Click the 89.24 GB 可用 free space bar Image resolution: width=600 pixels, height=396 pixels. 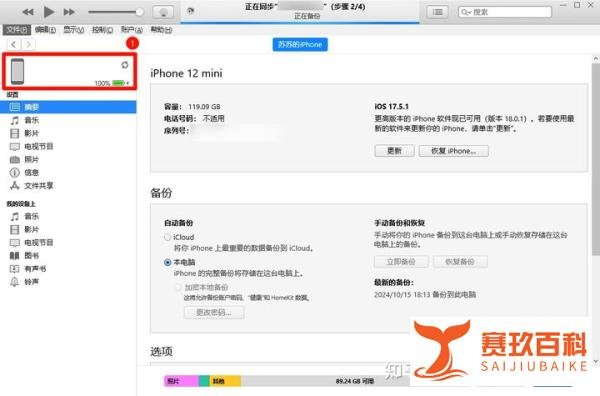pyautogui.click(x=325, y=381)
